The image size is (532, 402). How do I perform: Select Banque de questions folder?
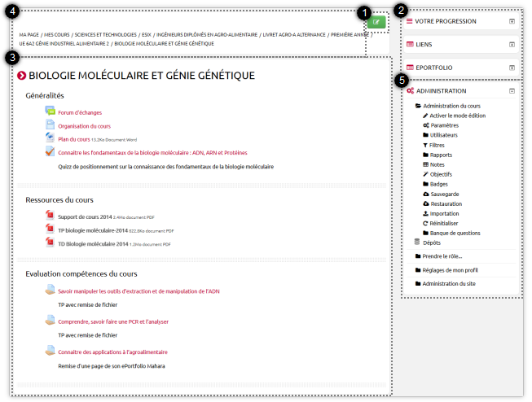[455, 233]
